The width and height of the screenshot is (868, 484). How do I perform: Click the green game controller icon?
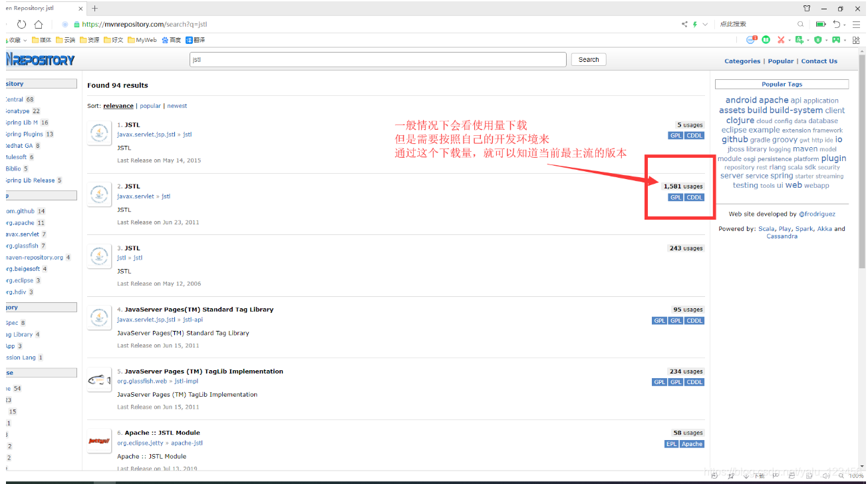coord(836,40)
